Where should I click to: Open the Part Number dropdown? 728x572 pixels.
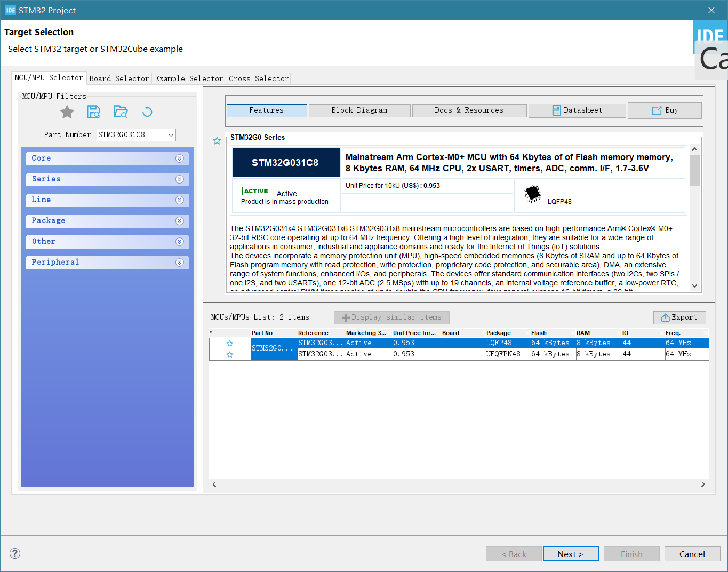171,135
